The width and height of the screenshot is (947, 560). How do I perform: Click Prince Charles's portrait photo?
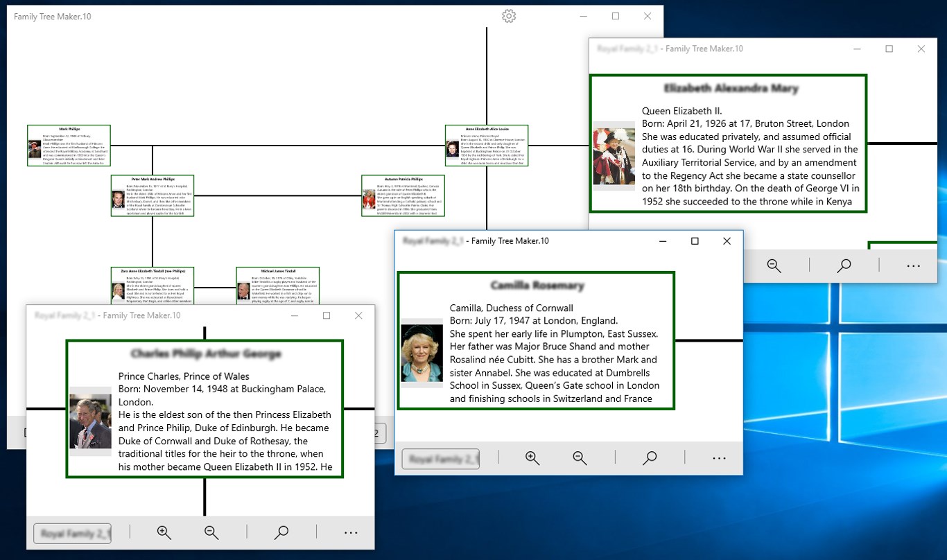tap(91, 421)
